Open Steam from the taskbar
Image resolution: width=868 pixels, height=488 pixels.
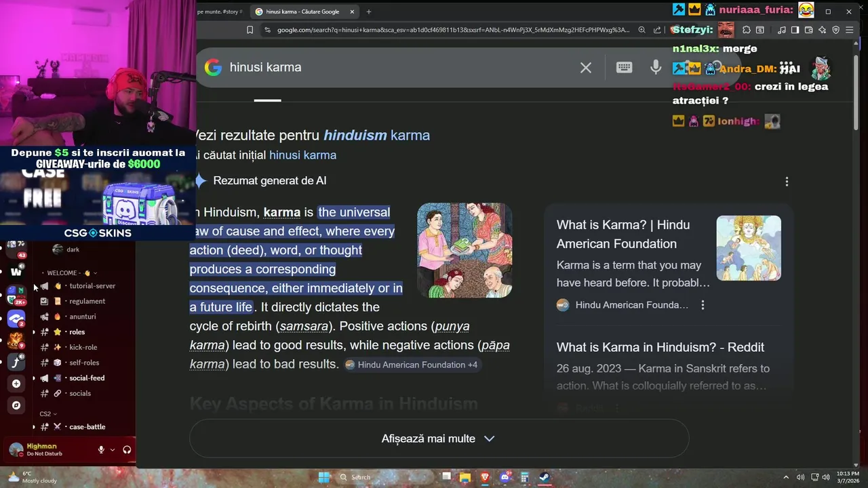(544, 477)
